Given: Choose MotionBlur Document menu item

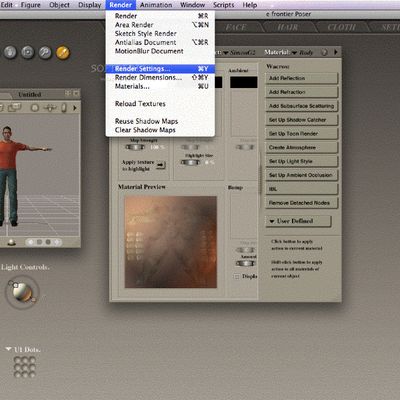Looking at the screenshot, I should [160, 51].
